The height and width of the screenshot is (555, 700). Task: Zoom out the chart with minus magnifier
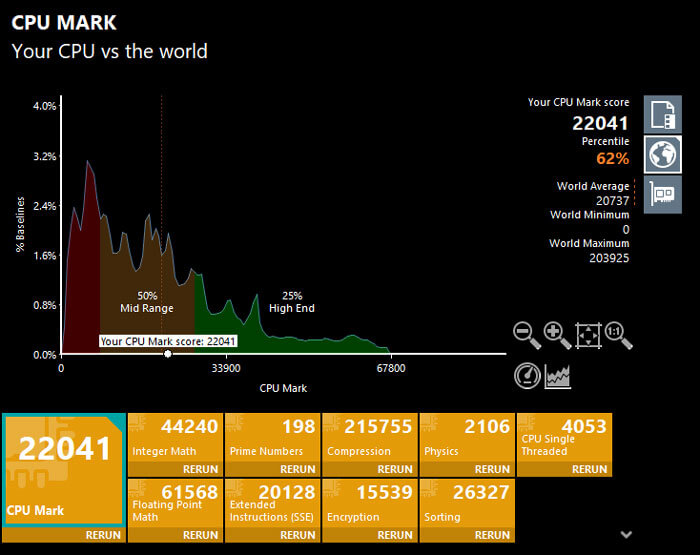pos(527,335)
